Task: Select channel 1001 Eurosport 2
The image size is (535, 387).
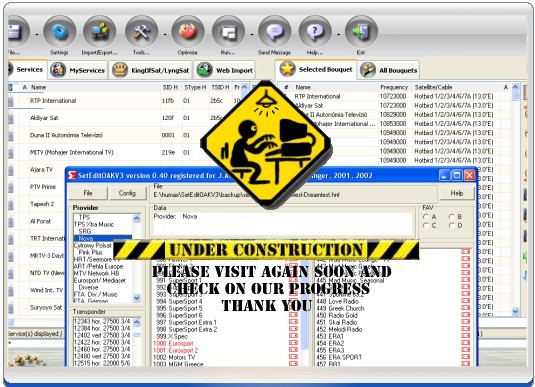Action: pos(175,350)
